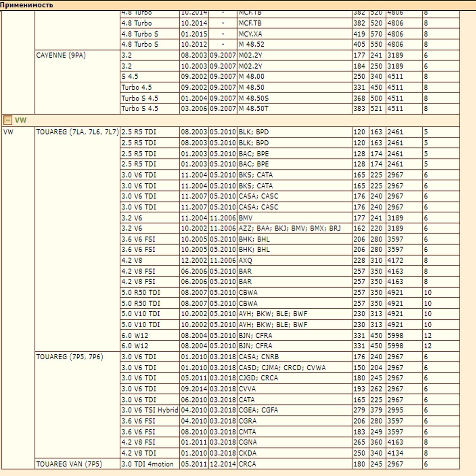This screenshot has width=476, height=476.
Task: Click the VW make cell in first column
Action: point(8,132)
